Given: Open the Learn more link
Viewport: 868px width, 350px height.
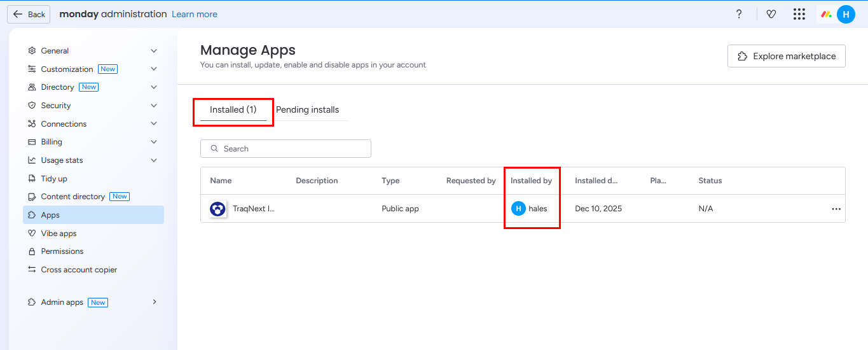Looking at the screenshot, I should tap(194, 14).
